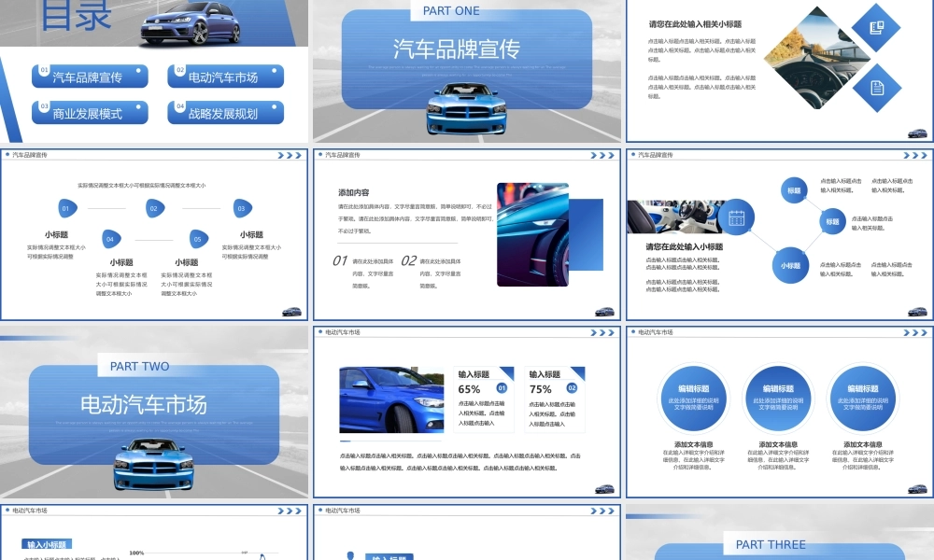934x560 pixels.
Task: Click the italic 02 numeral under 添加内容
Action: pos(409,260)
